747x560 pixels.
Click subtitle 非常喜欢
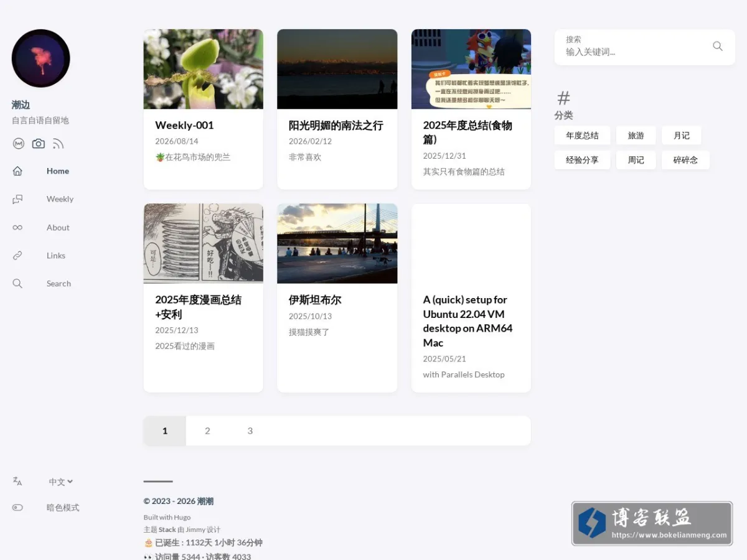point(305,157)
